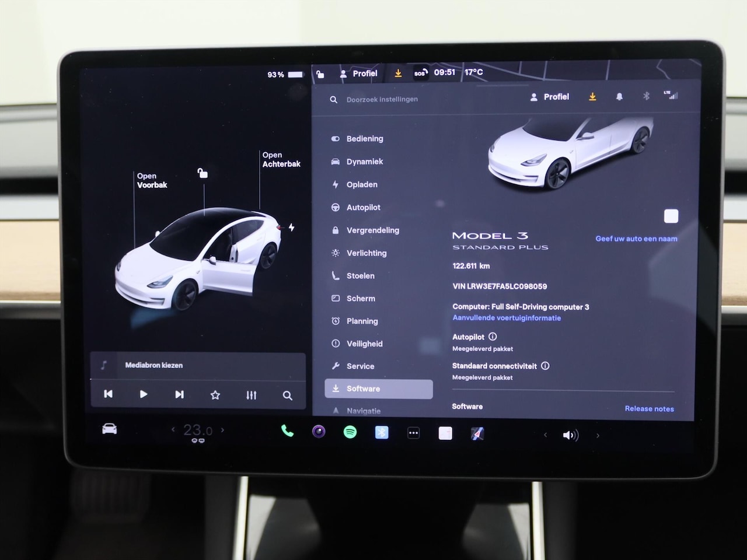This screenshot has height=560, width=747.
Task: Open car controls via car icon
Action: 109,429
